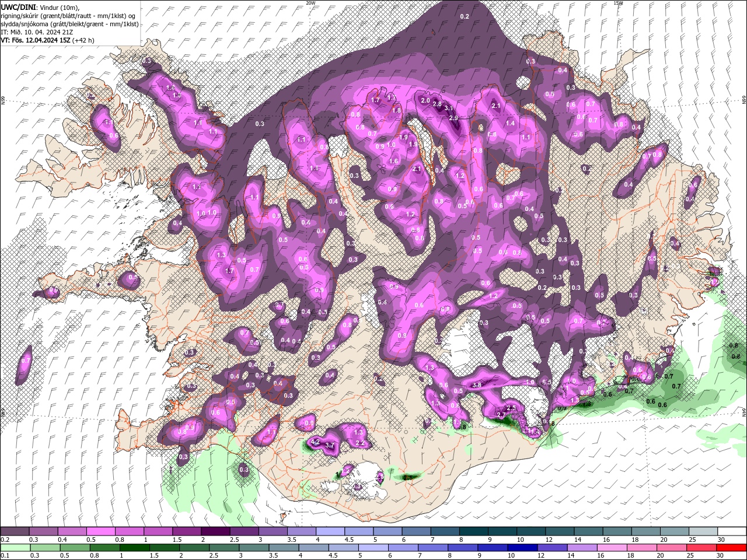Pick the 2.5 swatch in the top legend row
The height and width of the screenshot is (560, 747).
[x=243, y=531]
